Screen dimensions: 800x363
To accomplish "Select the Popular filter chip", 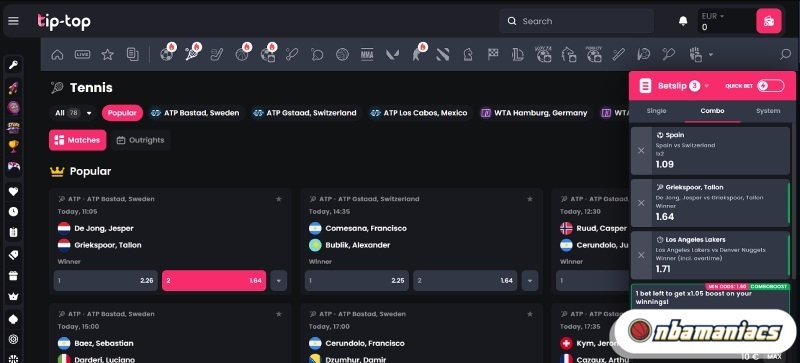I will tap(122, 113).
